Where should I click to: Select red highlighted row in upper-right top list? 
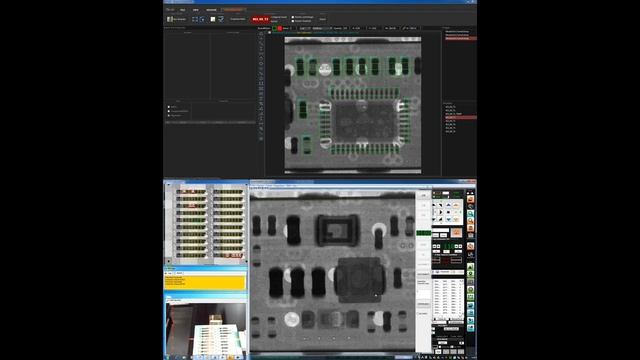pos(460,38)
